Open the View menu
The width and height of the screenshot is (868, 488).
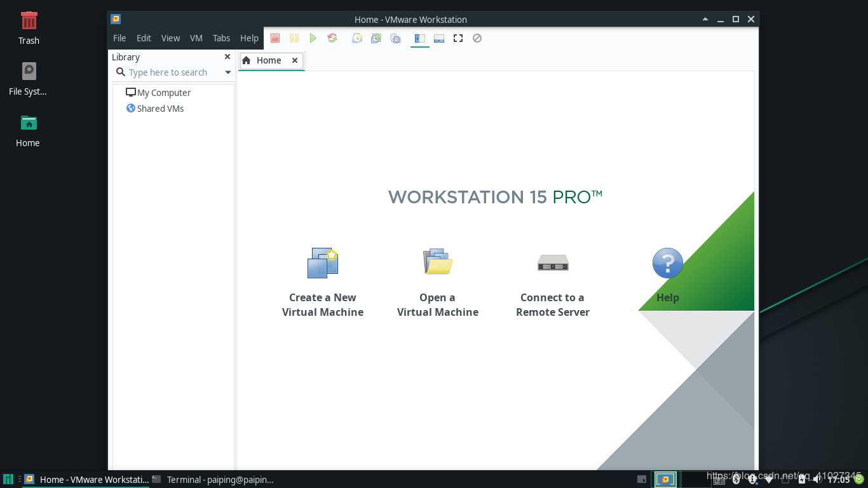pyautogui.click(x=170, y=38)
